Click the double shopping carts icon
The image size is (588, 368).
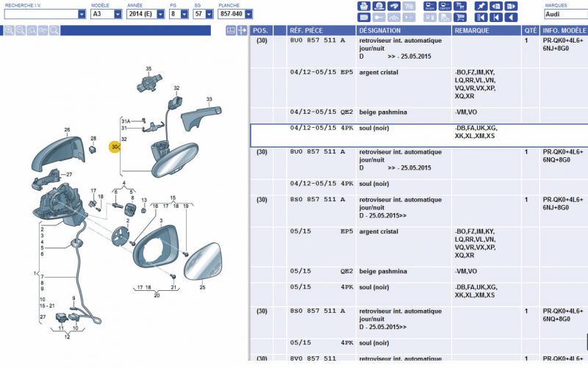[x=460, y=6]
